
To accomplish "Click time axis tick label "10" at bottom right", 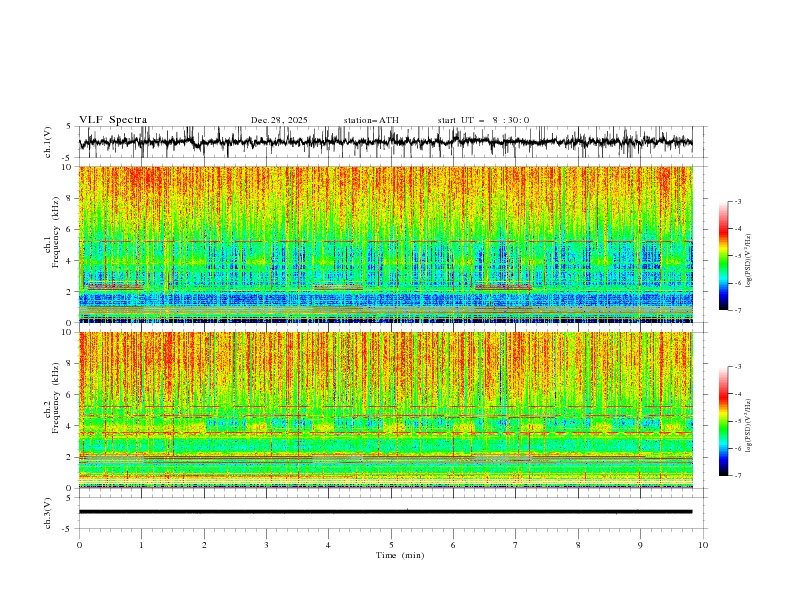I will (703, 545).
